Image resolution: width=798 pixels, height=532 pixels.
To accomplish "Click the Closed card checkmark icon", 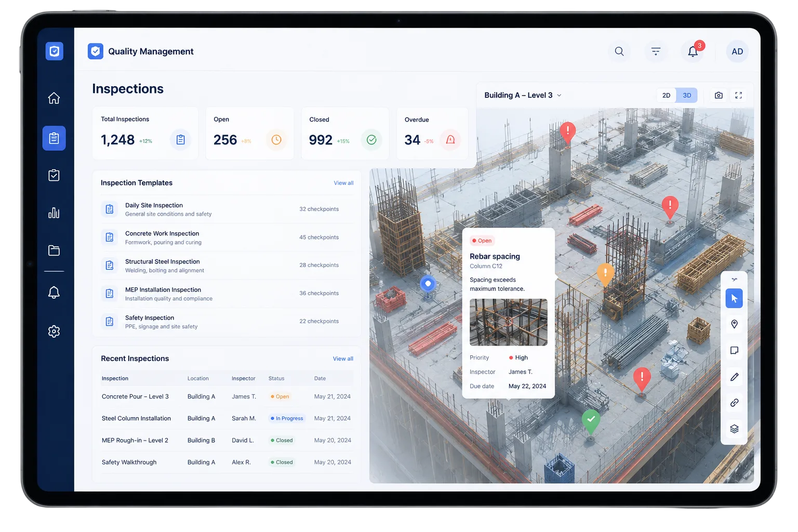I will (x=371, y=140).
